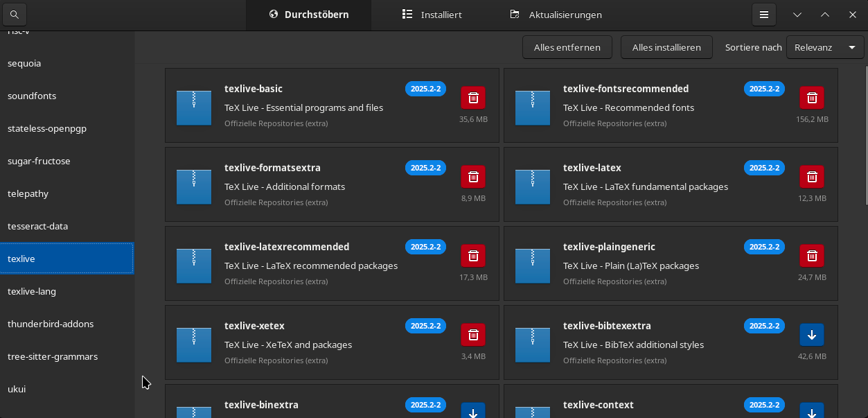
Task: Click the 42,6 MB size label
Action: (812, 356)
